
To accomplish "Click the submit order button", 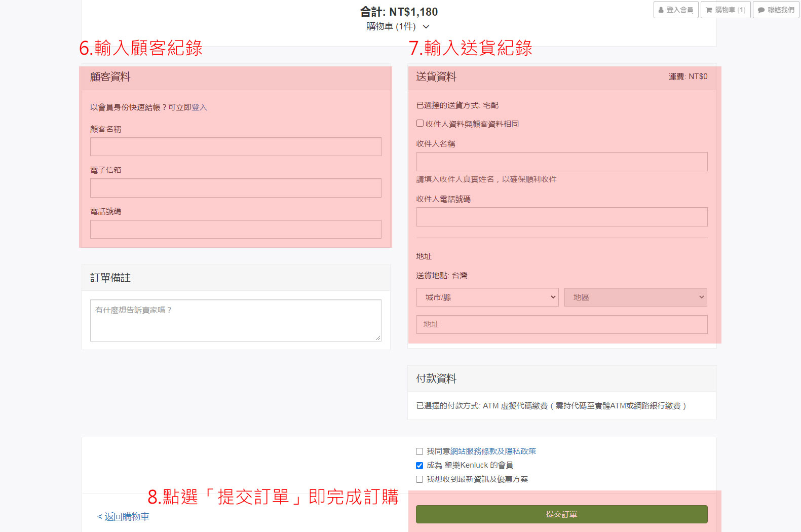I will coord(561,514).
